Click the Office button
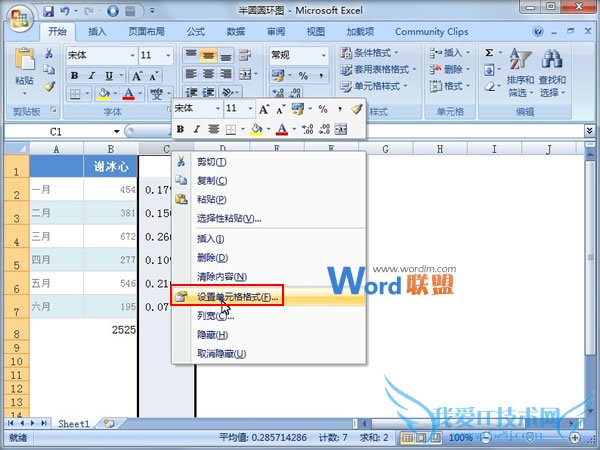This screenshot has height=450, width=600. (21, 18)
